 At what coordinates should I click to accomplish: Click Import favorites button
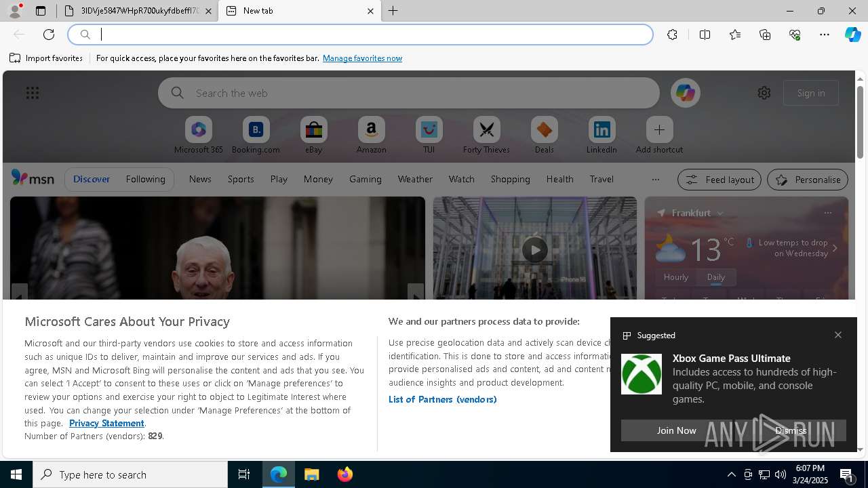[46, 58]
